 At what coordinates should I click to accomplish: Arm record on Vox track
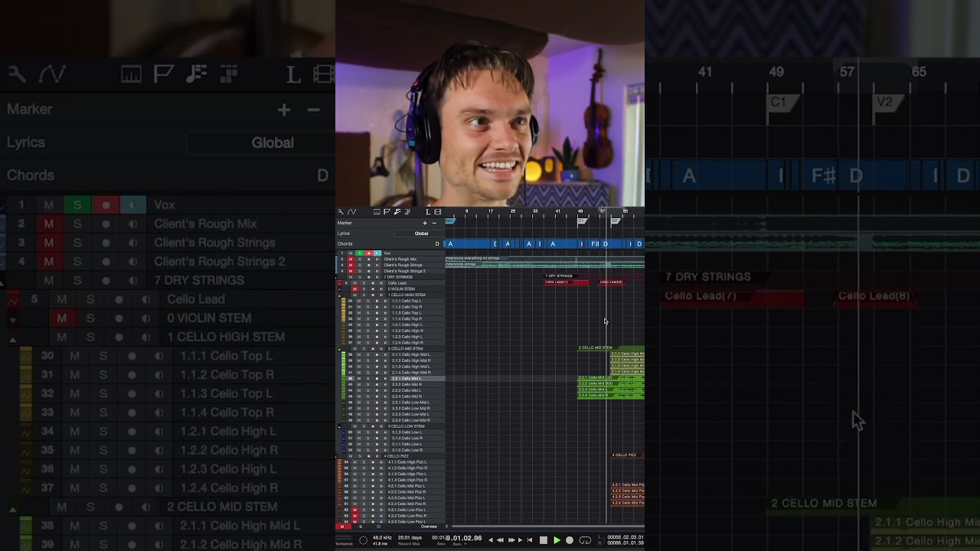tap(368, 253)
